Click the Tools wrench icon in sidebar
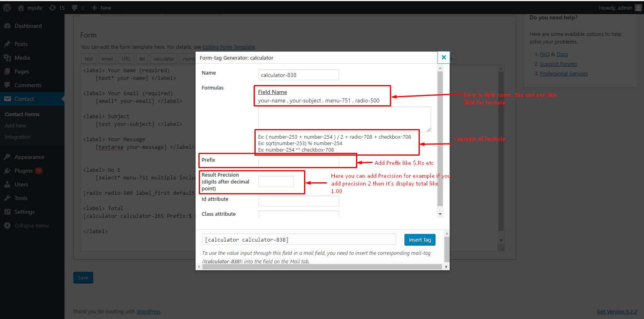This screenshot has height=319, width=644. tap(7, 198)
